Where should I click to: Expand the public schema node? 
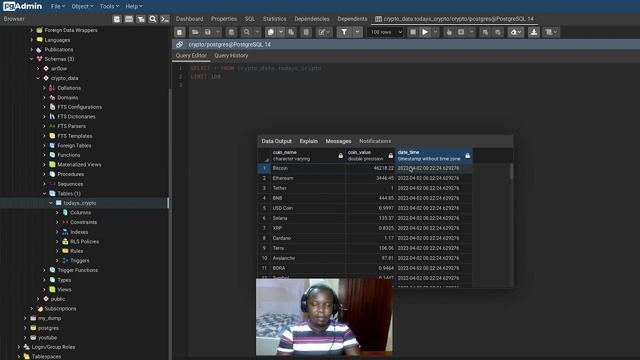38,299
